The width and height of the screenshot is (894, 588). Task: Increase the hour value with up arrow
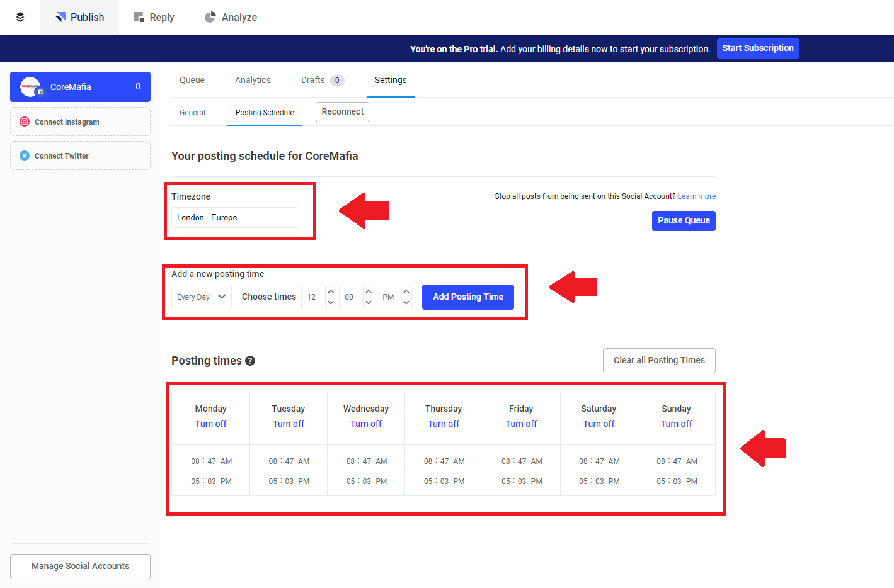(x=331, y=291)
